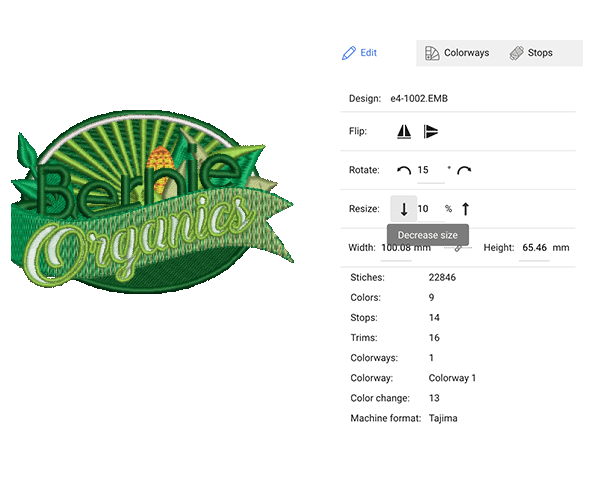This screenshot has width=616, height=477.
Task: Click the Decrease size arrow
Action: click(x=404, y=209)
